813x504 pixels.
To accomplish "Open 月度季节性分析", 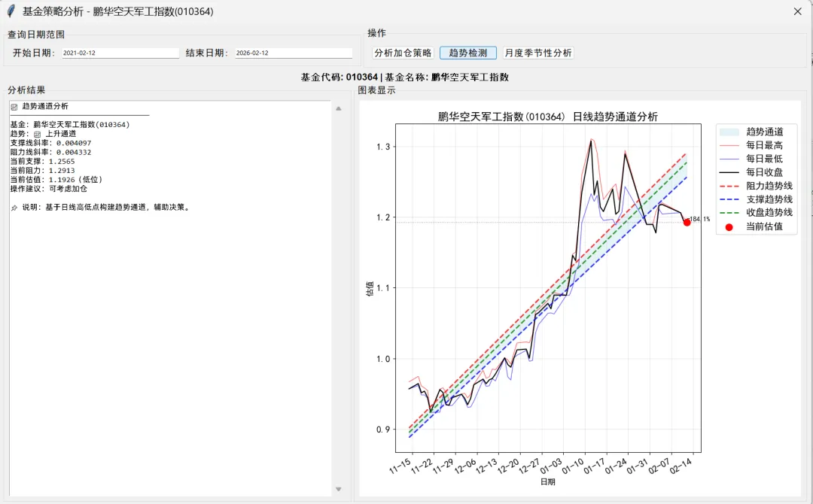I will click(537, 53).
